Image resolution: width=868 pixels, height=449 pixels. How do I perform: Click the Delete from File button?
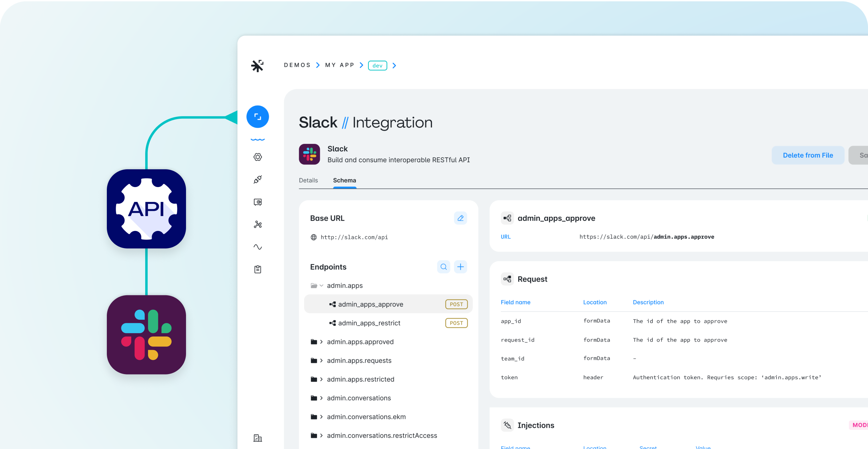pos(808,155)
